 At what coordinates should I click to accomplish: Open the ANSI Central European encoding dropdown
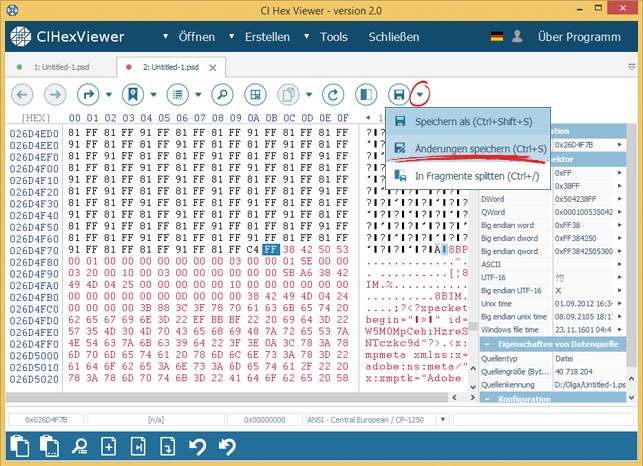click(443, 420)
